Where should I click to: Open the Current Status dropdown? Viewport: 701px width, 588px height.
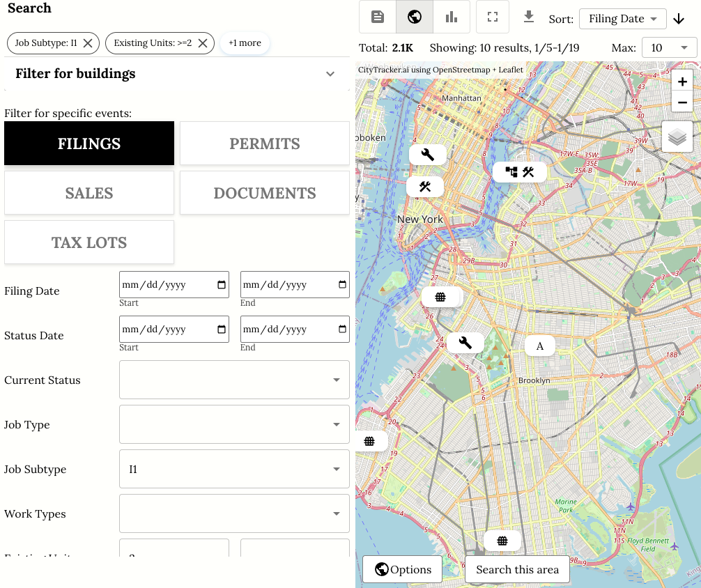[x=234, y=380]
